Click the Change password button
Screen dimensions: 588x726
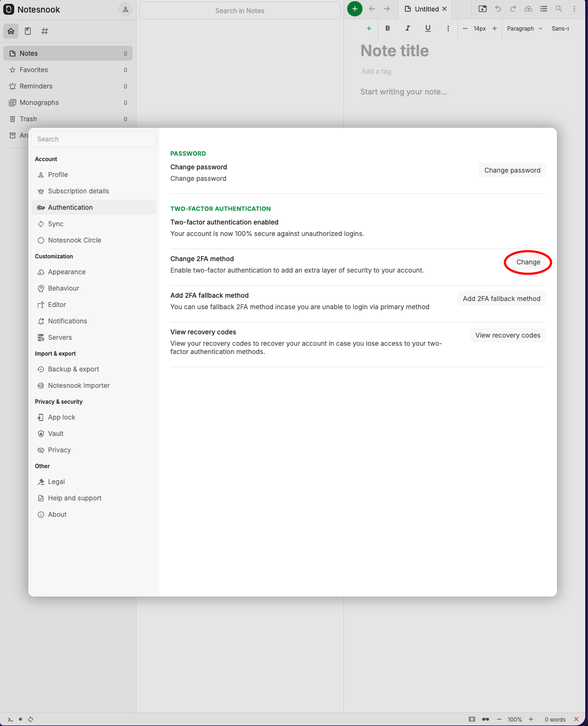point(512,170)
